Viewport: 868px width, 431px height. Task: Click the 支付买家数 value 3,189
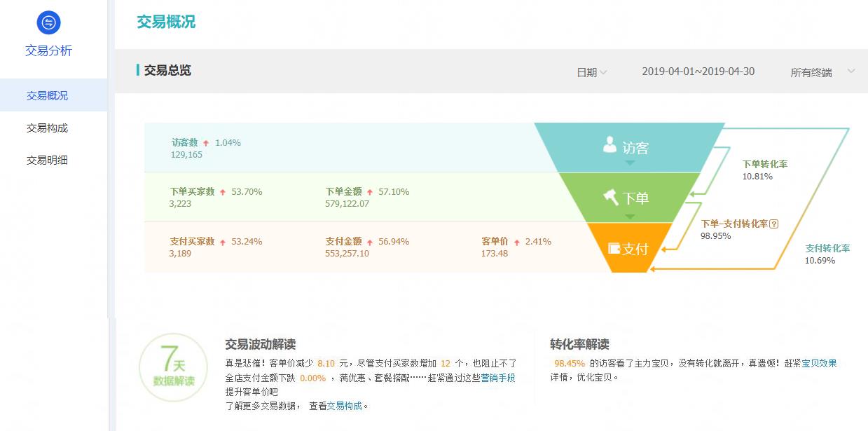click(180, 254)
